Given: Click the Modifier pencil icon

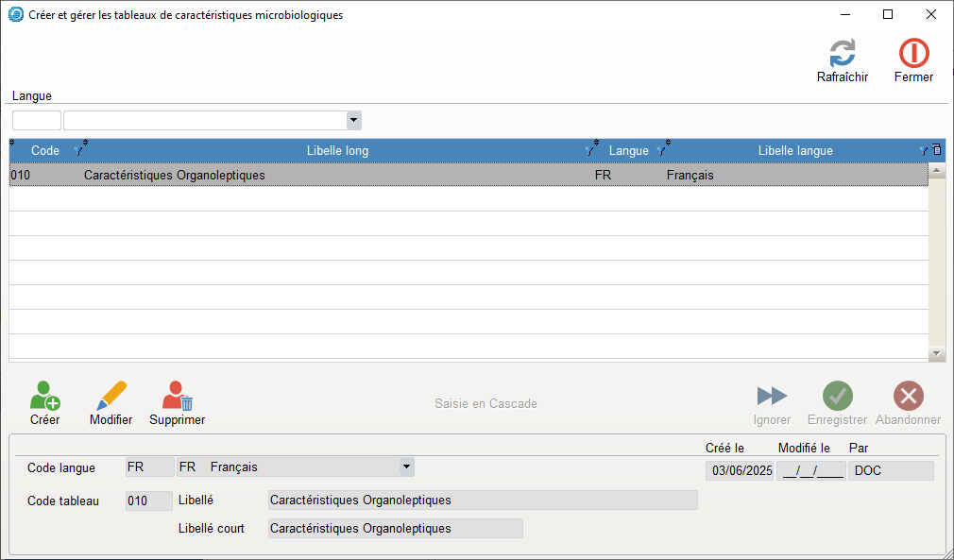Looking at the screenshot, I should click(111, 396).
